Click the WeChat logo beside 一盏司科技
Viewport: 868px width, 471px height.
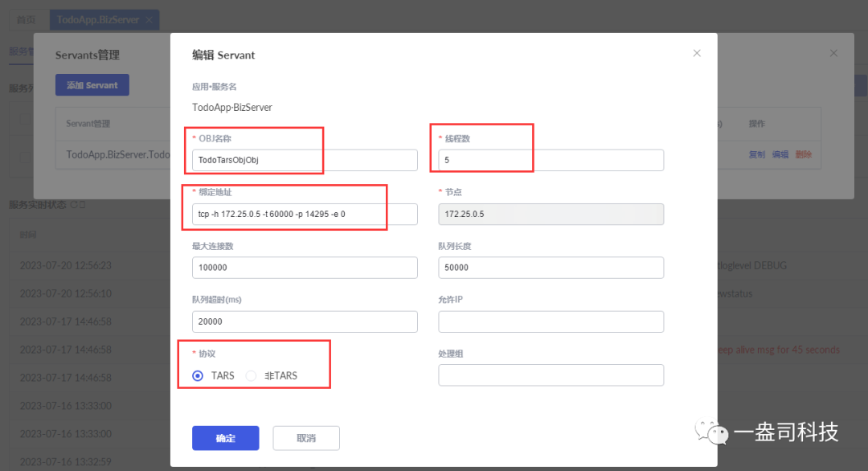[710, 432]
